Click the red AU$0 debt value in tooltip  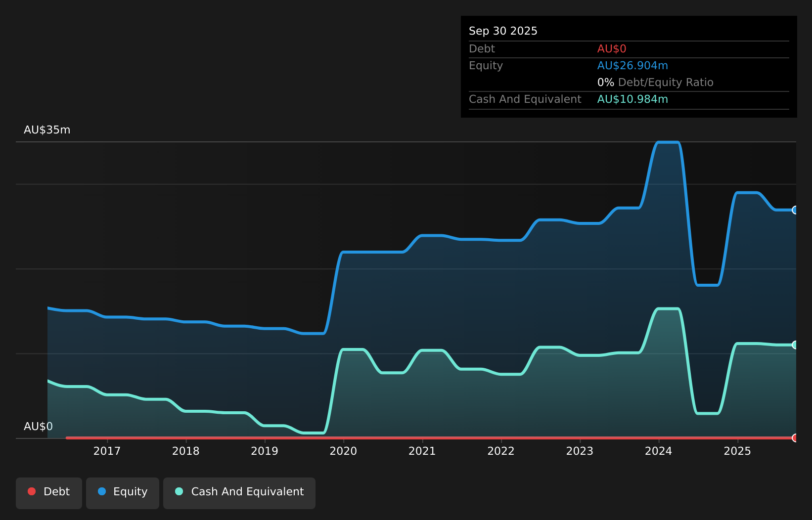(x=612, y=49)
